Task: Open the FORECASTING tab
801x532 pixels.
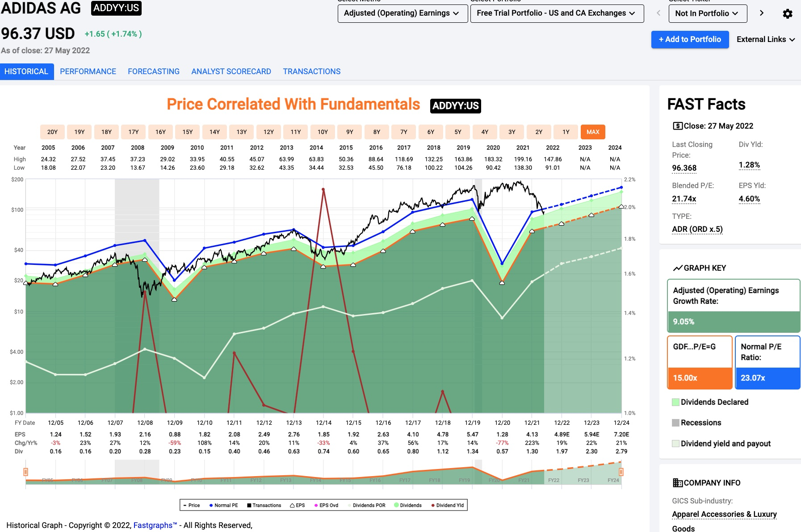Action: pyautogui.click(x=154, y=71)
